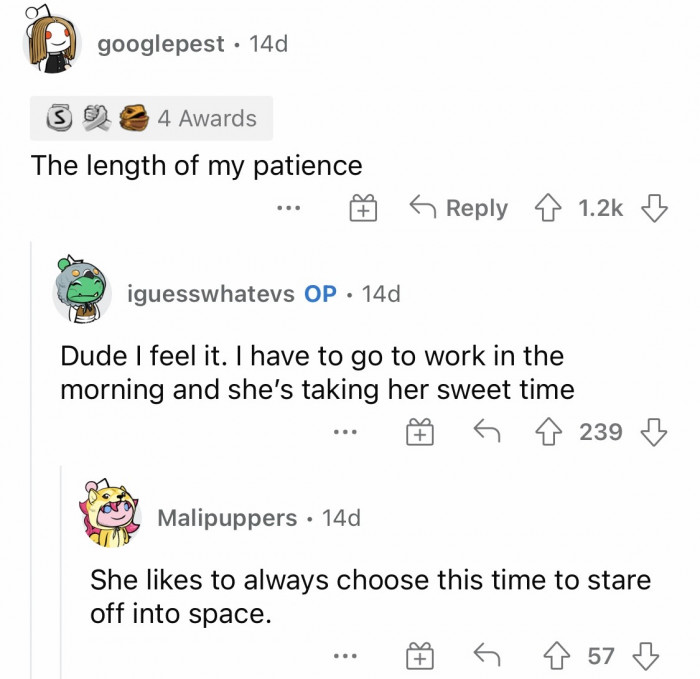Give award to iguesswhatevs' comment

tap(421, 433)
